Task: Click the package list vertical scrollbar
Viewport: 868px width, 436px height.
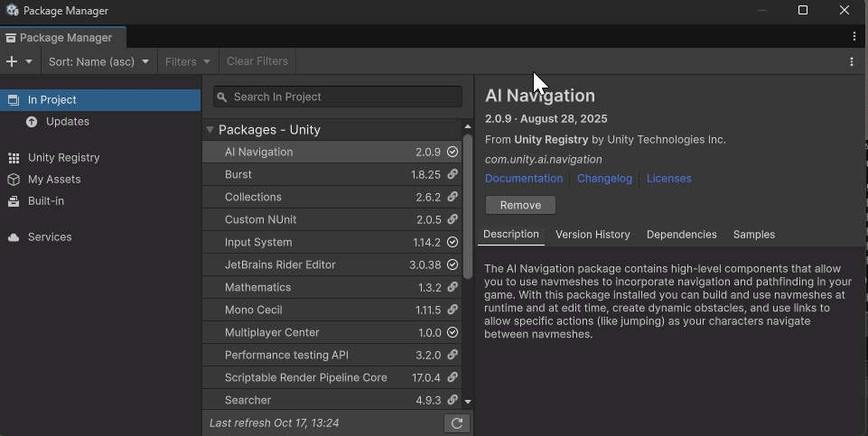Action: (467, 208)
